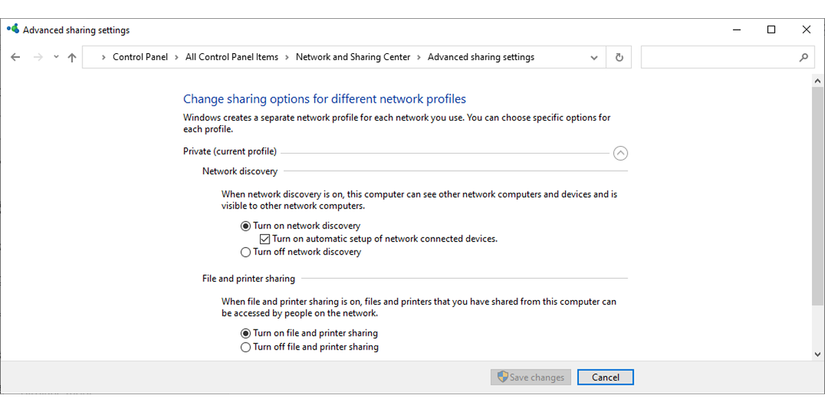
Task: Select Turn off network discovery
Action: click(x=246, y=252)
